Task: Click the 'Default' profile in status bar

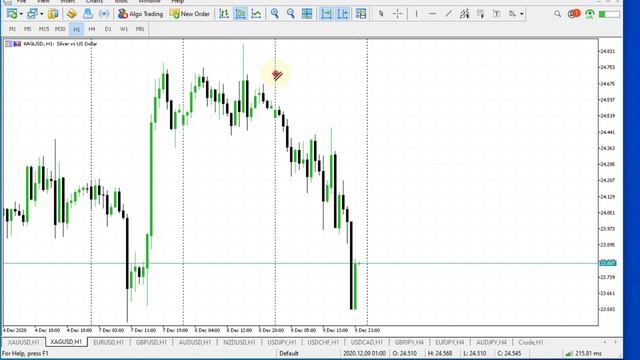Action: tap(289, 353)
